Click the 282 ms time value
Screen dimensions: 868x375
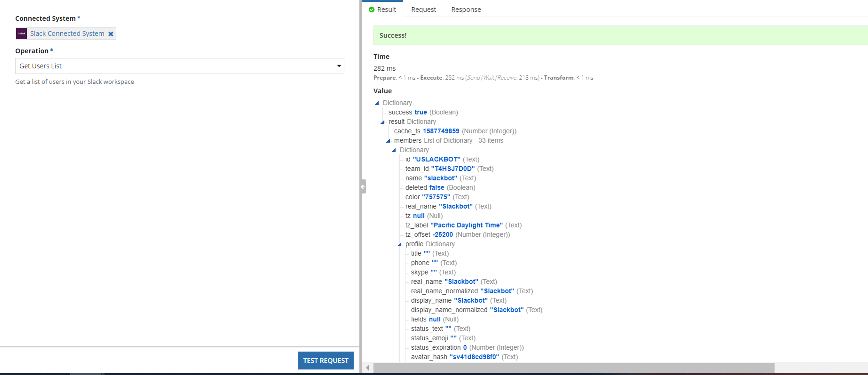tap(384, 69)
